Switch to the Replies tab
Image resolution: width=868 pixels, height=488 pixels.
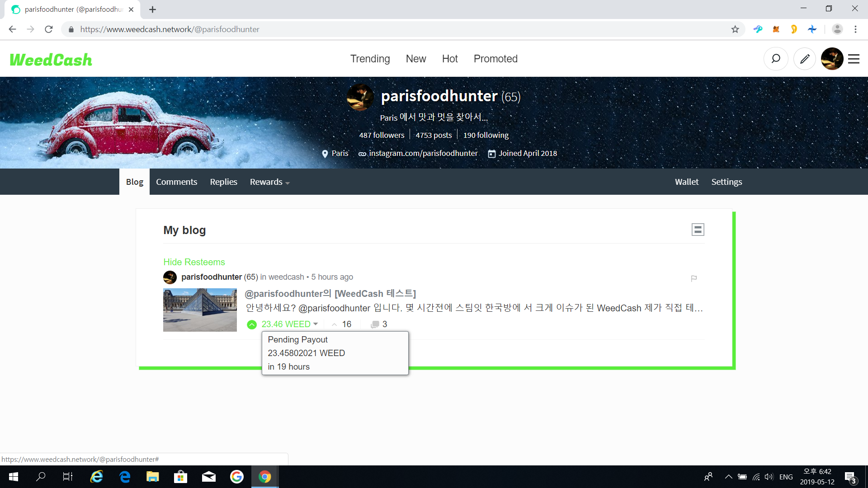(223, 182)
